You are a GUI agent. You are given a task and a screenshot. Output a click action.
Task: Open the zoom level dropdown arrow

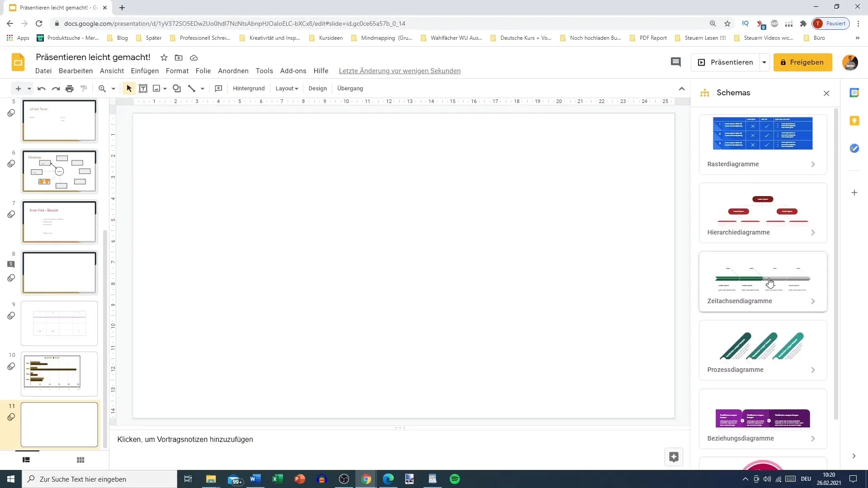pos(113,89)
